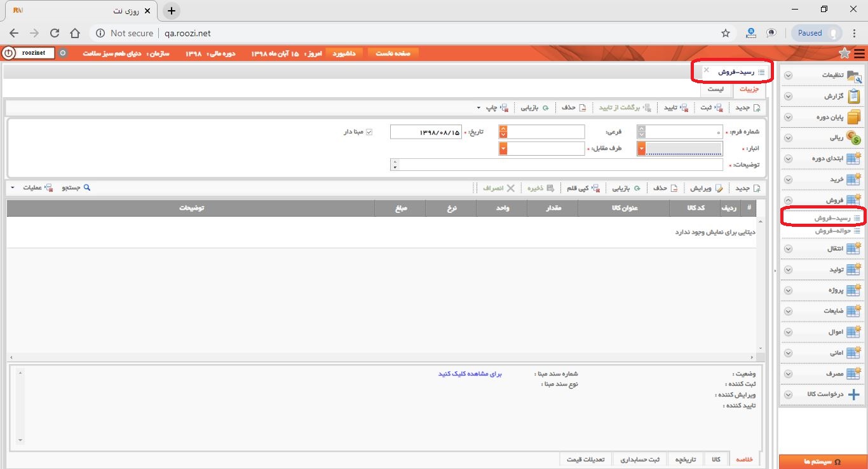This screenshot has width=868, height=469.
Task: Click the تنظیمات settings folder icon
Action: coord(854,76)
